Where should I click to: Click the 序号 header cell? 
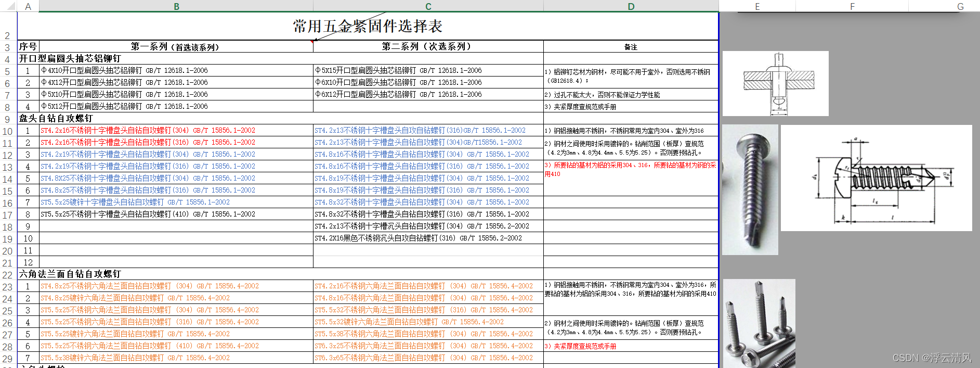click(x=28, y=46)
